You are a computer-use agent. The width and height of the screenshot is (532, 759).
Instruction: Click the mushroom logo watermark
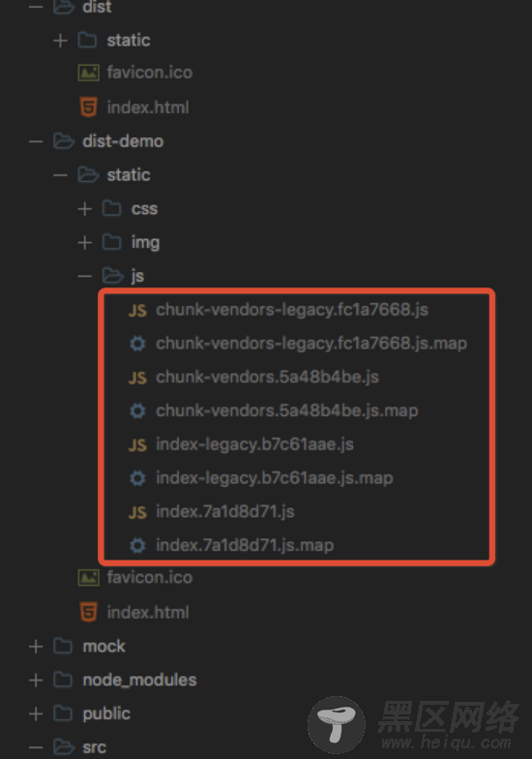coord(337,724)
